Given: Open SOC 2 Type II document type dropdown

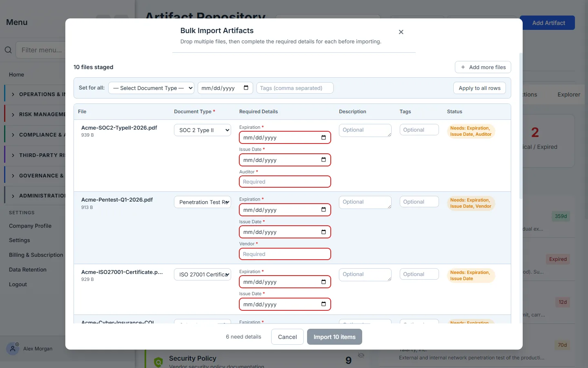Looking at the screenshot, I should 203,130.
